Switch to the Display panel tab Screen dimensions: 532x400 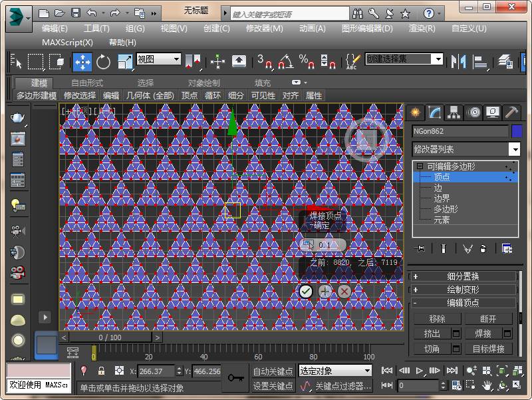tap(493, 112)
